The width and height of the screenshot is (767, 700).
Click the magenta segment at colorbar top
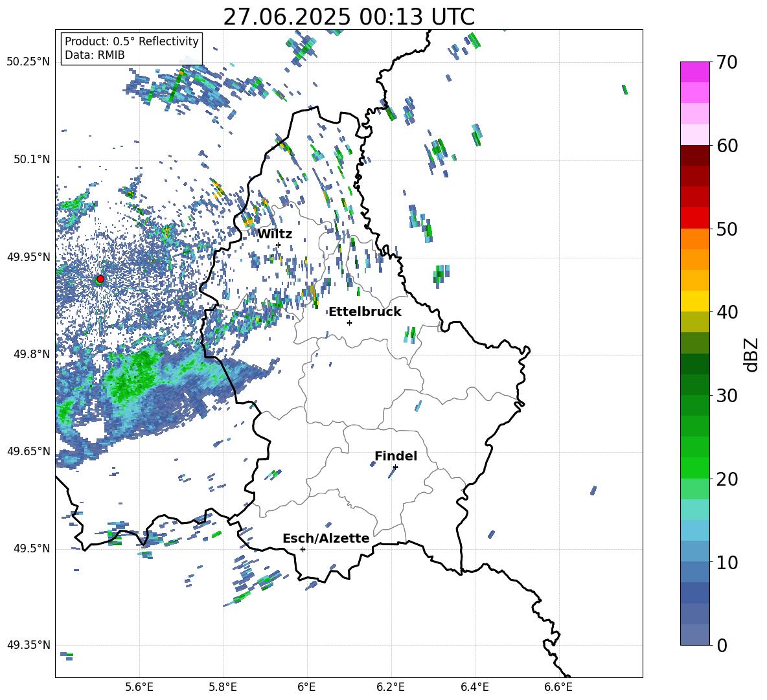694,72
